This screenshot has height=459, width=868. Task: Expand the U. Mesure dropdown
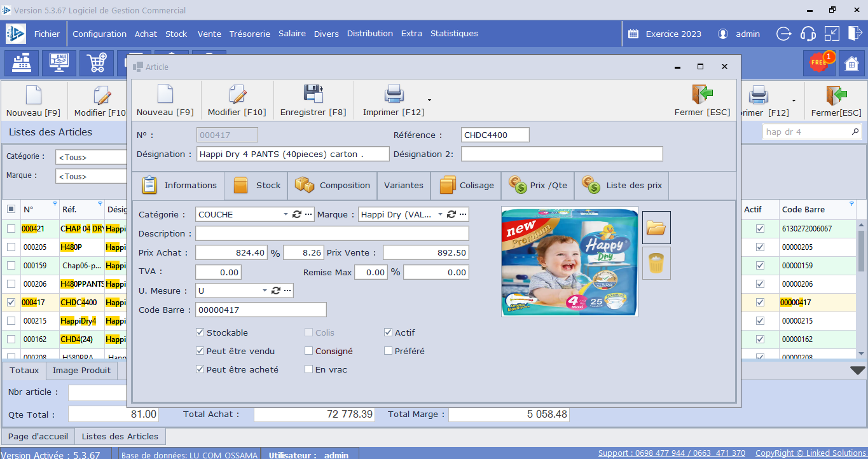pyautogui.click(x=265, y=291)
